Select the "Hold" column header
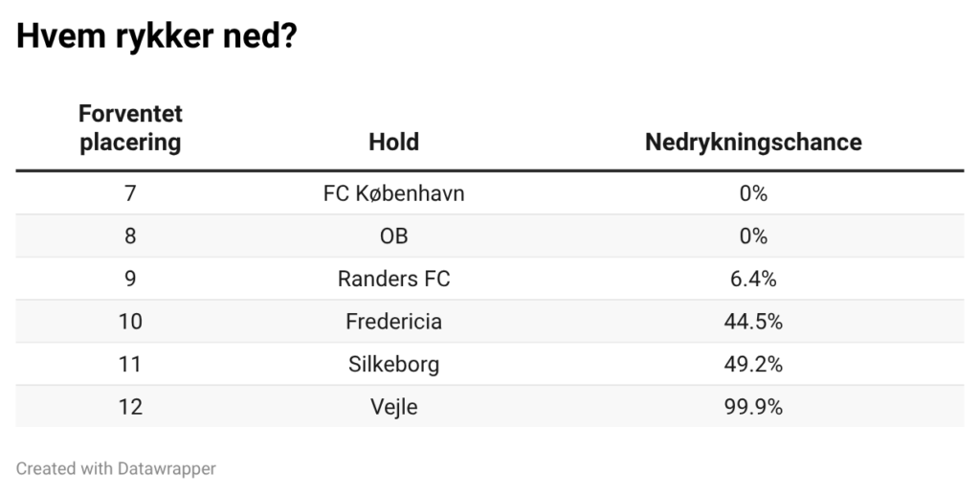Viewport: 980px width, 495px height. [x=393, y=143]
